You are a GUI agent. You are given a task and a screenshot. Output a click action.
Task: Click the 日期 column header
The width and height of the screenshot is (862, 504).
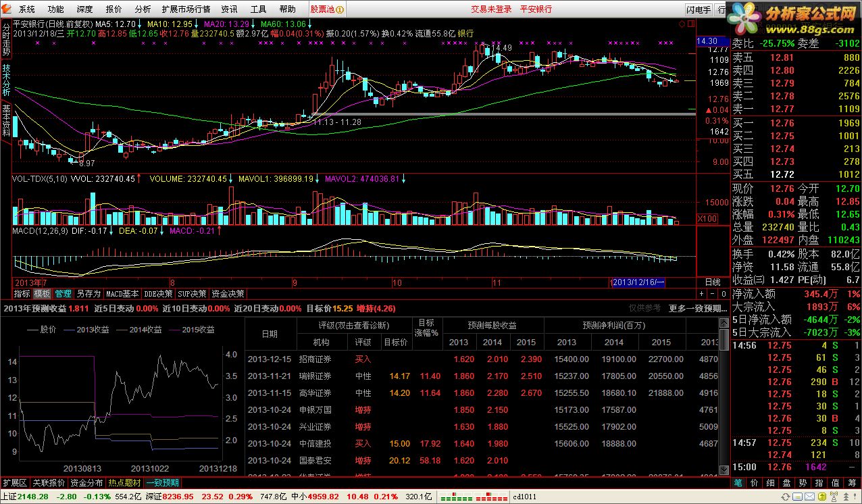270,334
